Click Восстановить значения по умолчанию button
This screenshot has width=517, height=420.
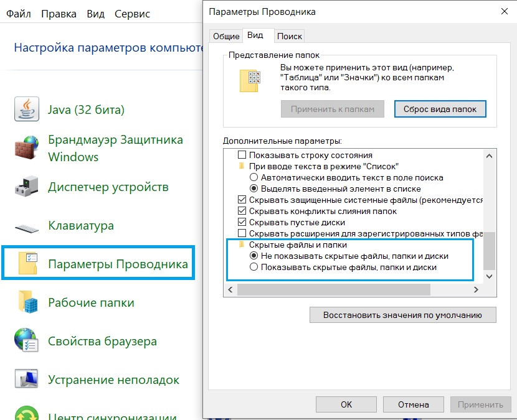click(x=402, y=315)
